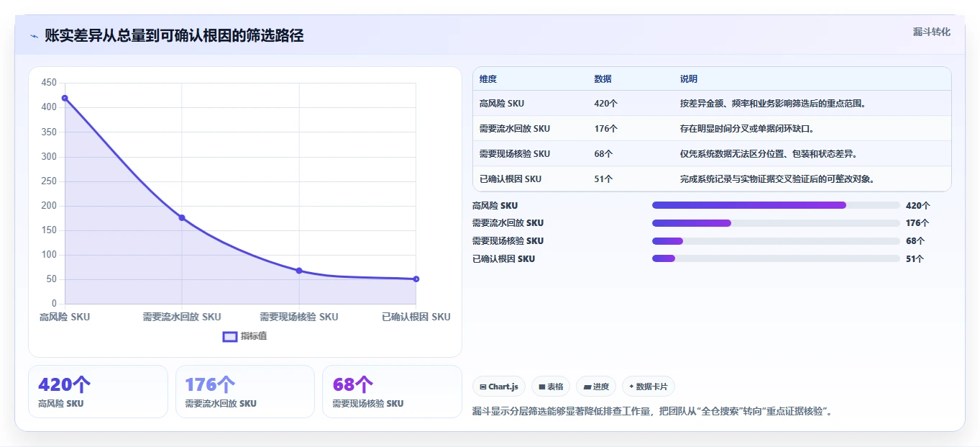The image size is (980, 447).
Task: Click the 68个 需要现场核验 SKU card
Action: pos(392,392)
